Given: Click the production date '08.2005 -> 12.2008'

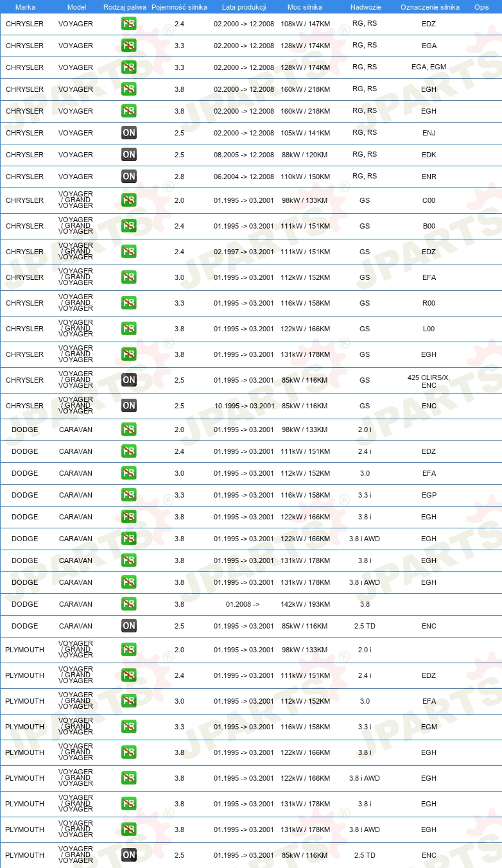Looking at the screenshot, I should [x=244, y=155].
